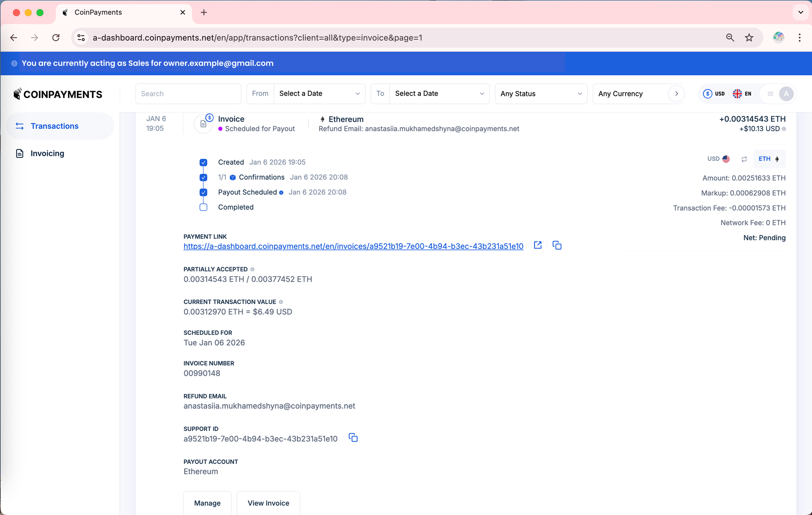Click the View Invoice button
Viewport: 812px width, 515px height.
(x=268, y=503)
